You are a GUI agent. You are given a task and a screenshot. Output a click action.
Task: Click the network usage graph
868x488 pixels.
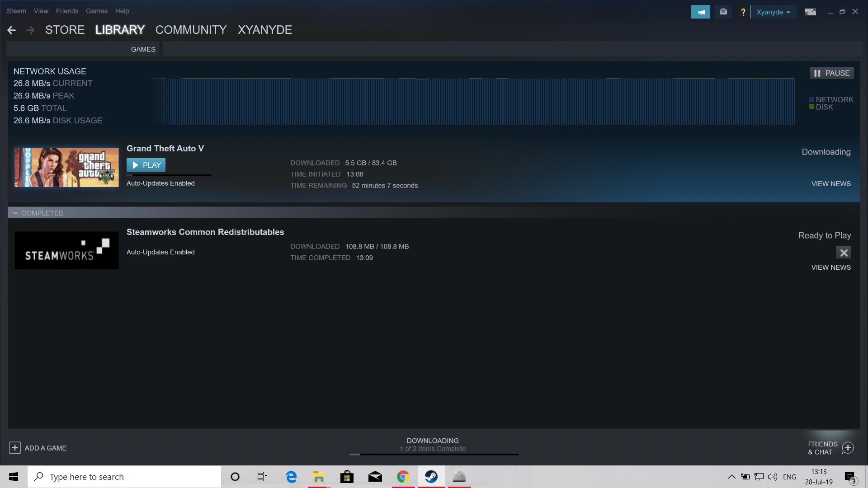(472, 101)
